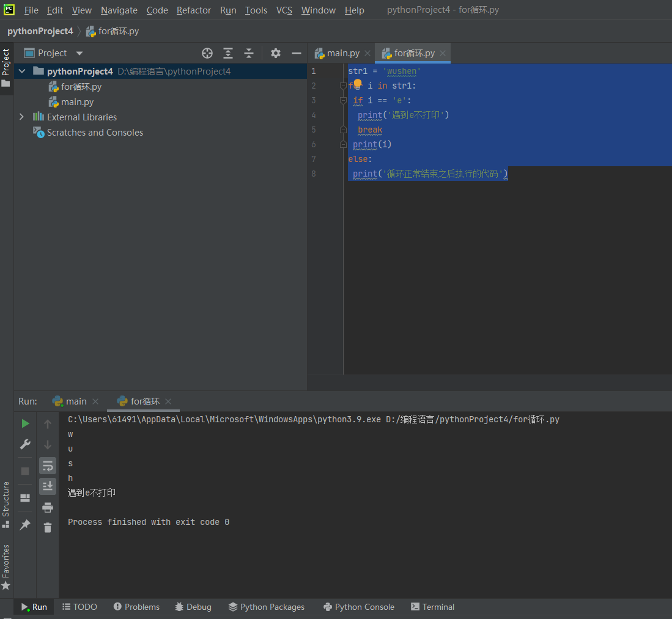The image size is (672, 619).
Task: Switch to the for循环 run tab
Action: pos(138,401)
